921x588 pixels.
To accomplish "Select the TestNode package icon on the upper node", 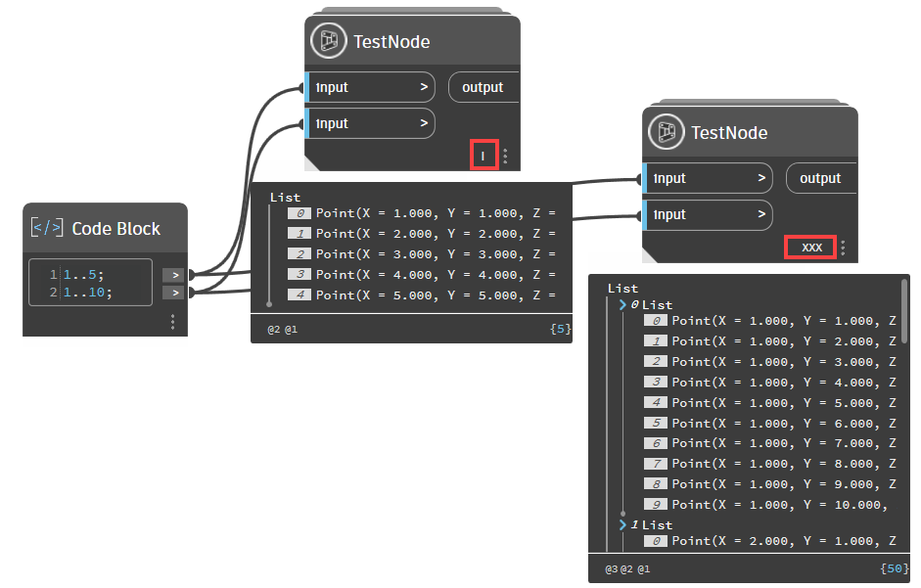I will click(x=328, y=41).
